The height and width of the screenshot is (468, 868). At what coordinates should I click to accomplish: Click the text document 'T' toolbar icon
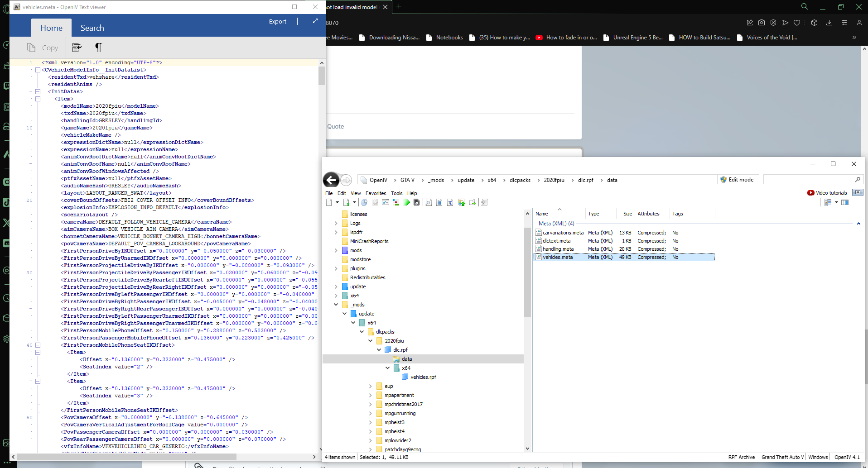pos(450,202)
